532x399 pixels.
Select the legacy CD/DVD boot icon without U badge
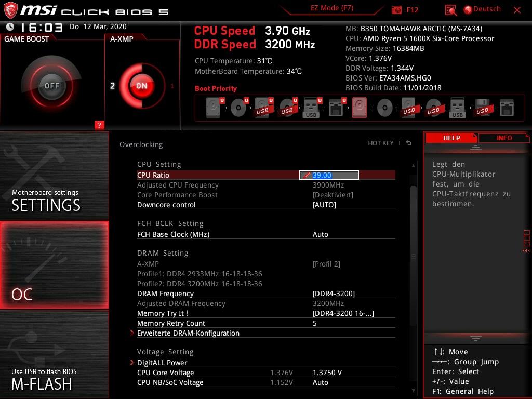click(x=385, y=108)
